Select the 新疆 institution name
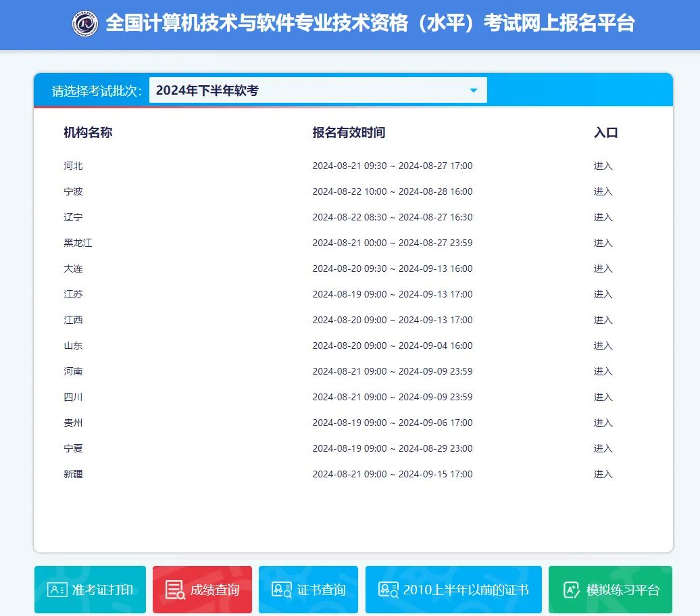The width and height of the screenshot is (700, 616). 73,474
